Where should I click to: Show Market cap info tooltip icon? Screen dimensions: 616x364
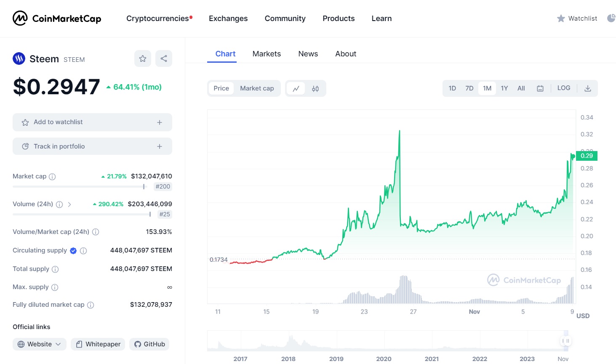52,177
